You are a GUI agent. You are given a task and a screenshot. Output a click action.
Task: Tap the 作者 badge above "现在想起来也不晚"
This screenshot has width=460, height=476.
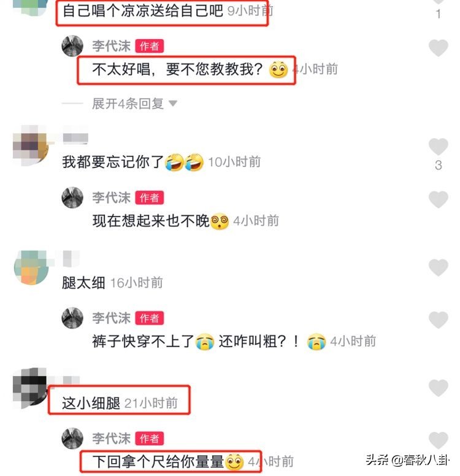[x=150, y=198]
